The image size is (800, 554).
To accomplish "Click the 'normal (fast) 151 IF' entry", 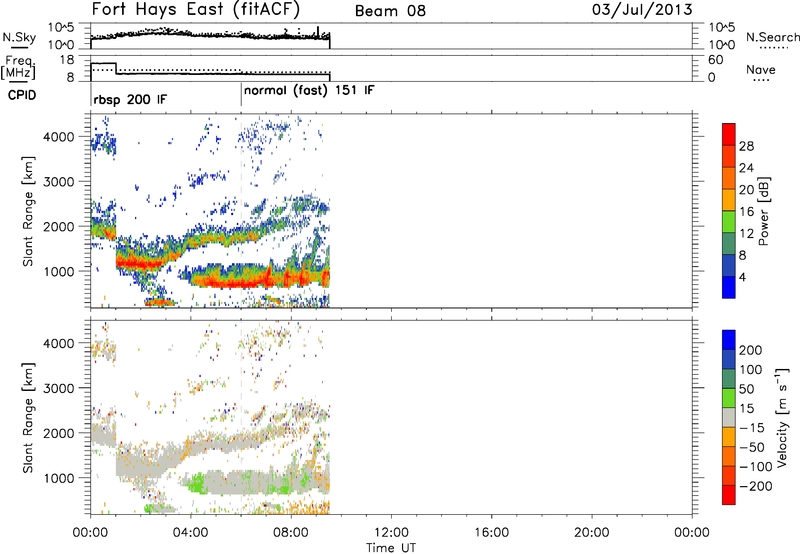I will 309,91.
